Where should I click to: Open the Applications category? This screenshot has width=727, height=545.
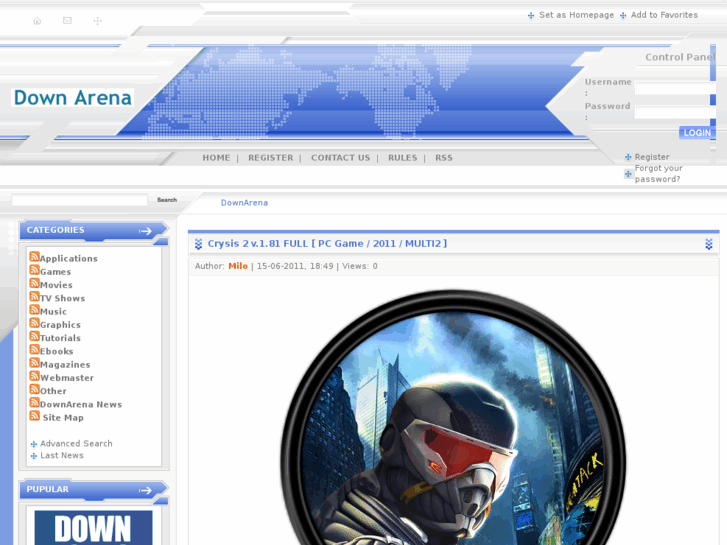pos(69,258)
